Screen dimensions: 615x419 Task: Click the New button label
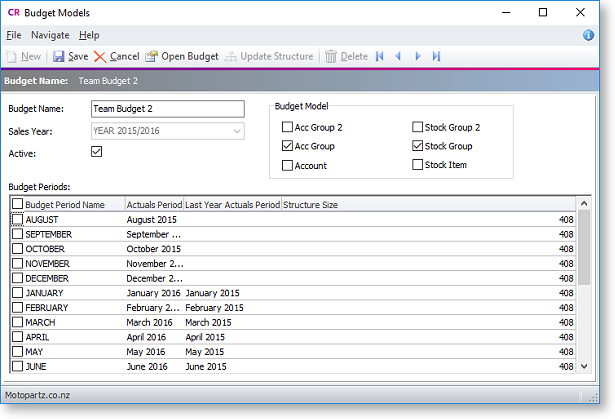pos(31,56)
